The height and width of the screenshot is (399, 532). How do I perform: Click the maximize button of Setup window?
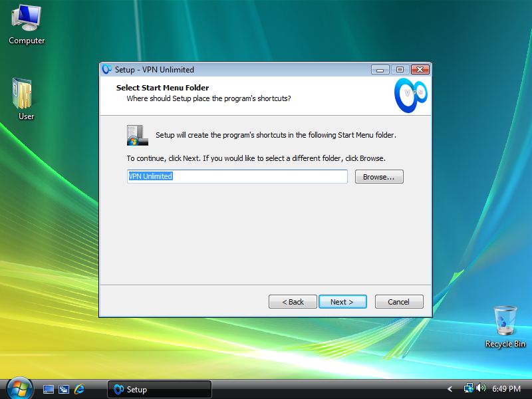pyautogui.click(x=400, y=70)
